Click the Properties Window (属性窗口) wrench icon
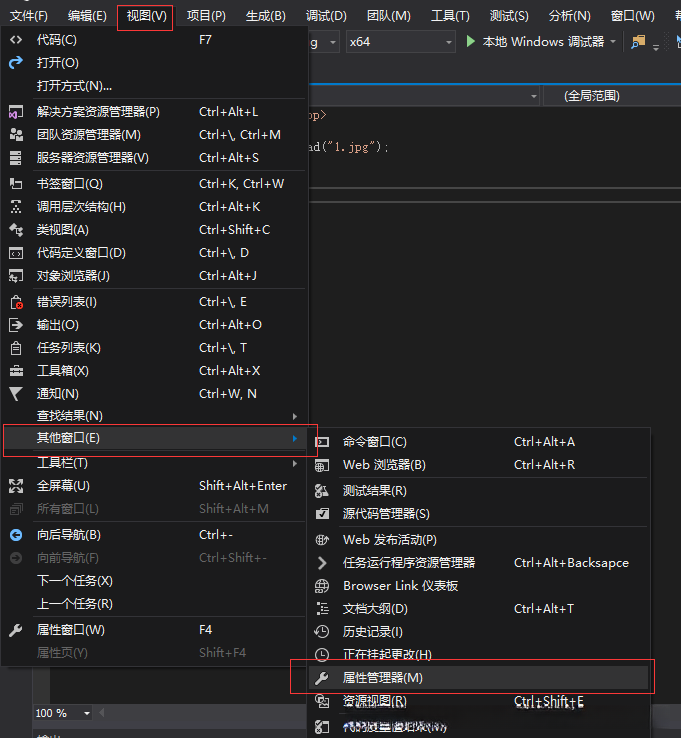 tap(16, 630)
